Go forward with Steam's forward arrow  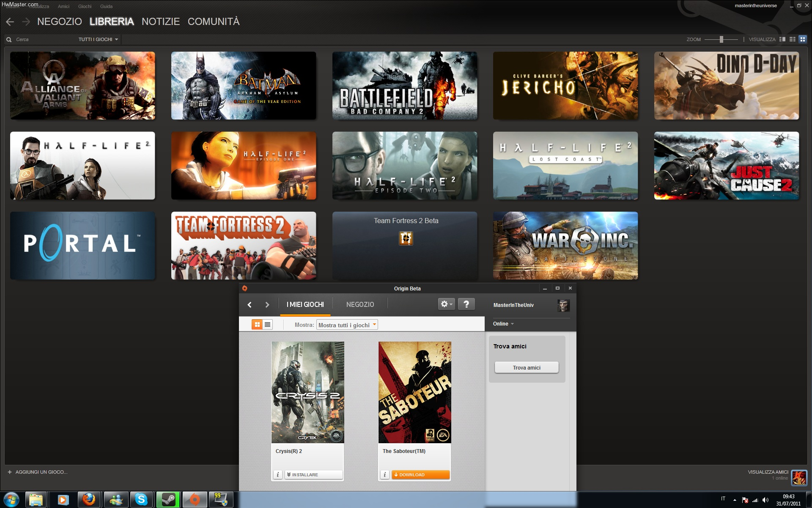coord(26,22)
